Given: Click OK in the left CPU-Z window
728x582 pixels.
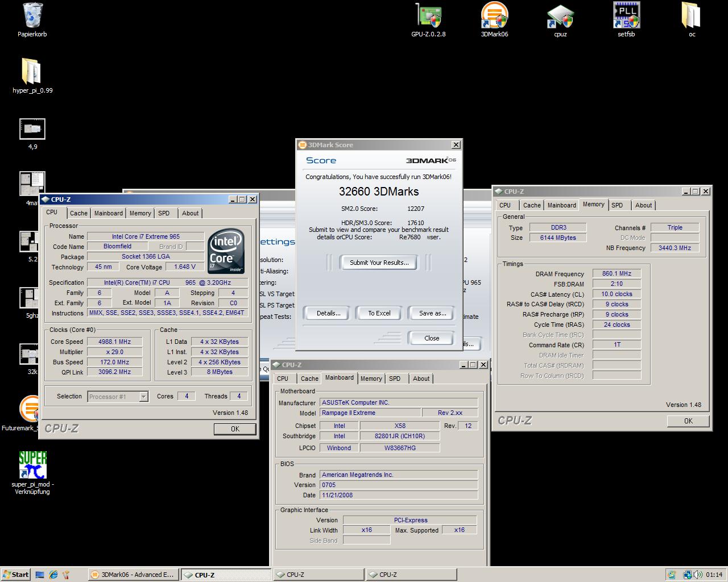Looking at the screenshot, I should (x=235, y=429).
